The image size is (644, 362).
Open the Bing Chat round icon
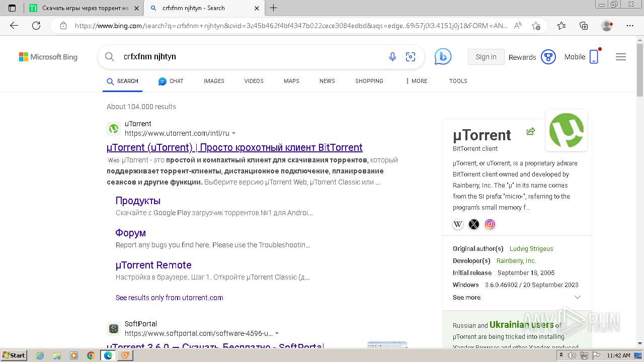(443, 57)
